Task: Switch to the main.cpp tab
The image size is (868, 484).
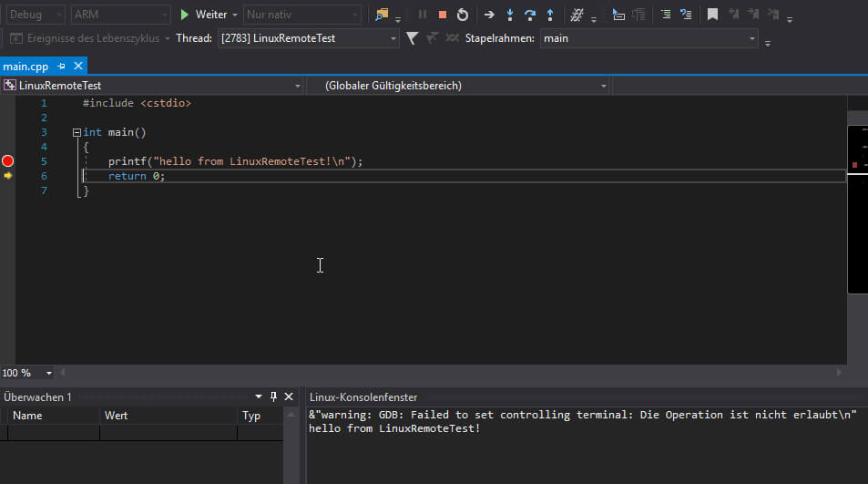Action: pos(26,67)
